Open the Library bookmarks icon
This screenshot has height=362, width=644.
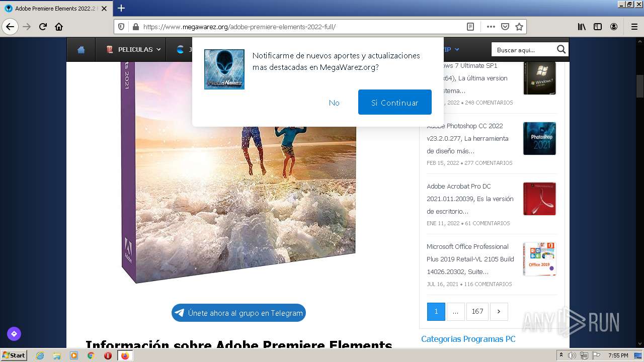tap(582, 27)
